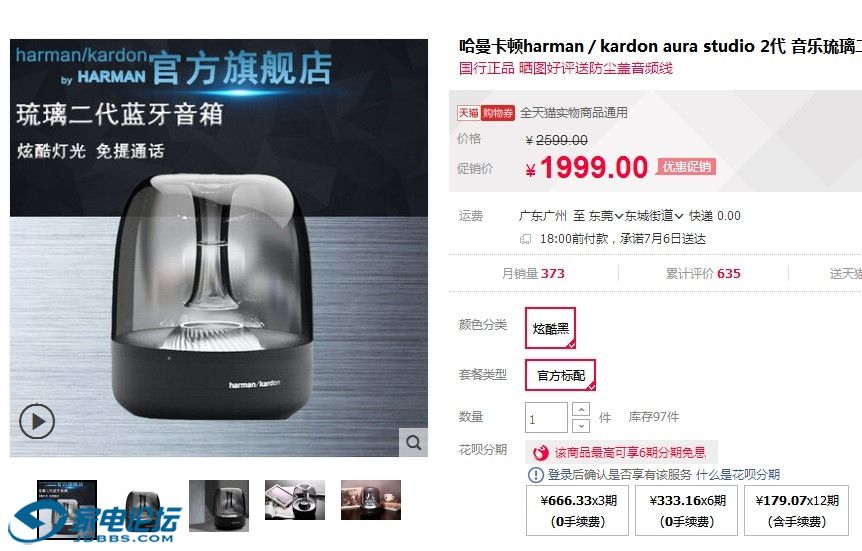
Task: Click the 优惠促销 promotion tag
Action: pyautogui.click(x=686, y=167)
